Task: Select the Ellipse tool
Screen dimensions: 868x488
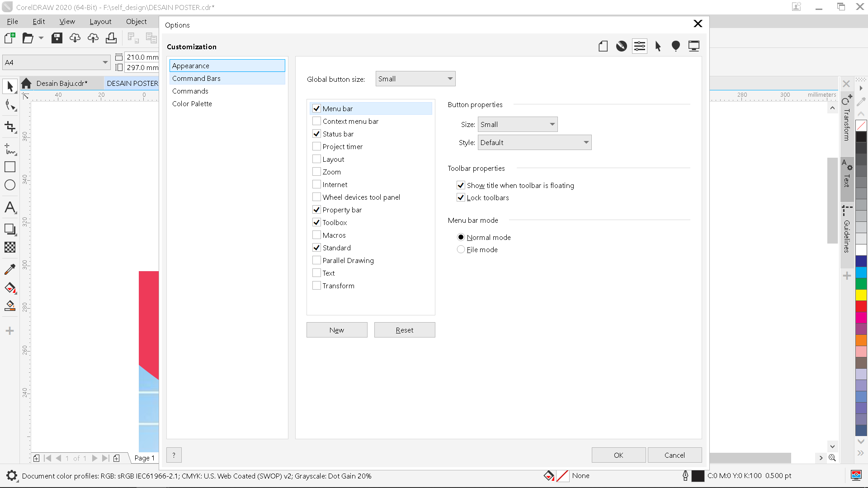Action: (x=9, y=184)
